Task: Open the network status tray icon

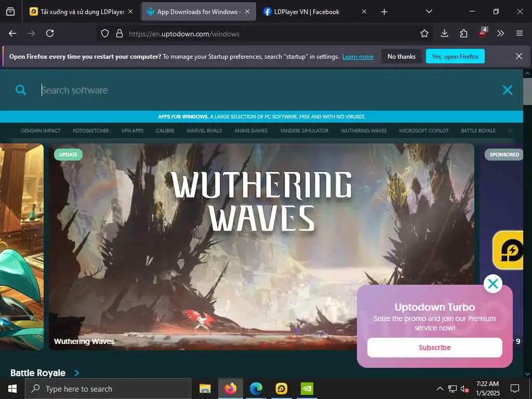Action: coord(453,389)
